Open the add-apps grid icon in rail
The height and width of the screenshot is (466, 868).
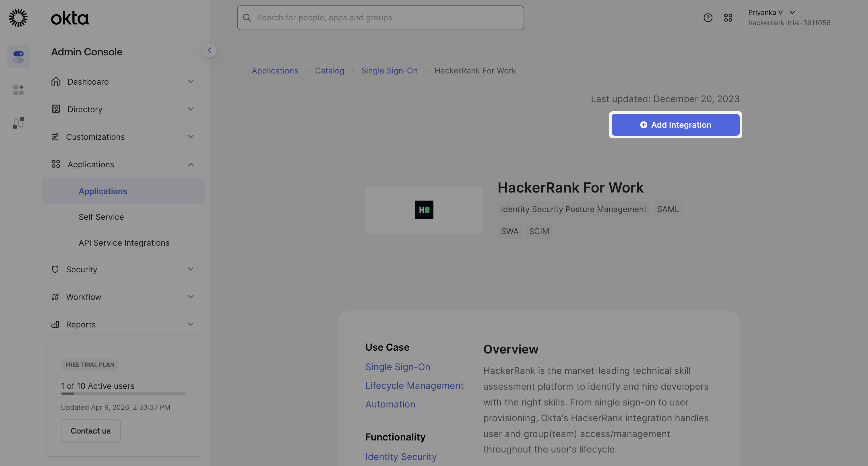pyautogui.click(x=18, y=90)
